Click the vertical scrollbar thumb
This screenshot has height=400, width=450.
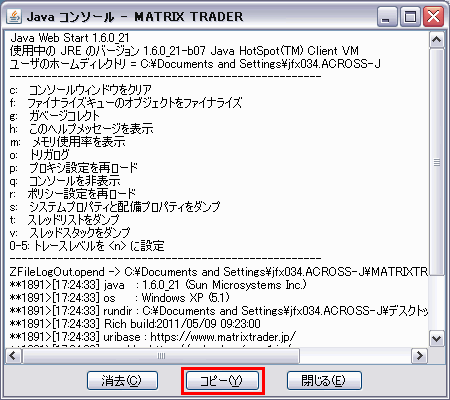tap(436, 162)
